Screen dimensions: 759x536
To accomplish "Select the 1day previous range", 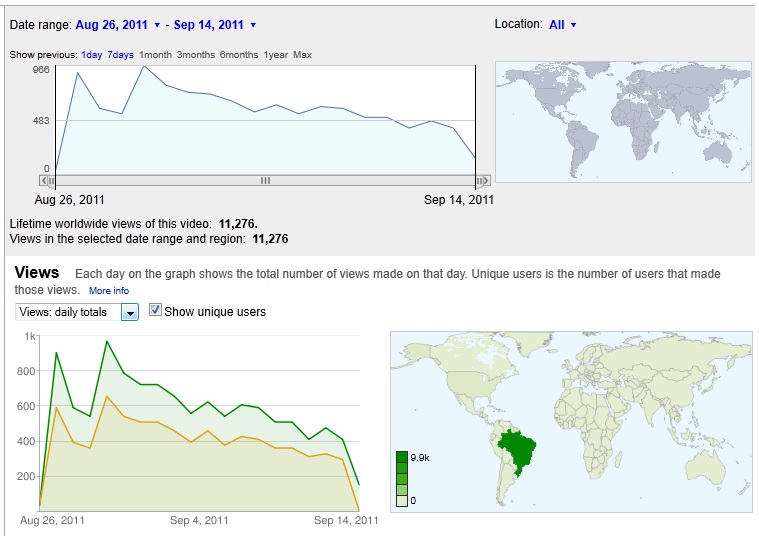I will tap(91, 55).
